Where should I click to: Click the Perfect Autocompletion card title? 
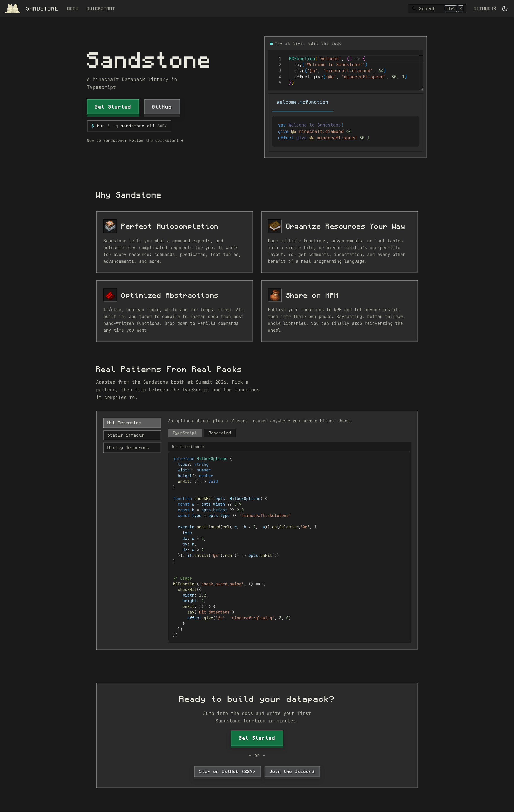(x=170, y=227)
